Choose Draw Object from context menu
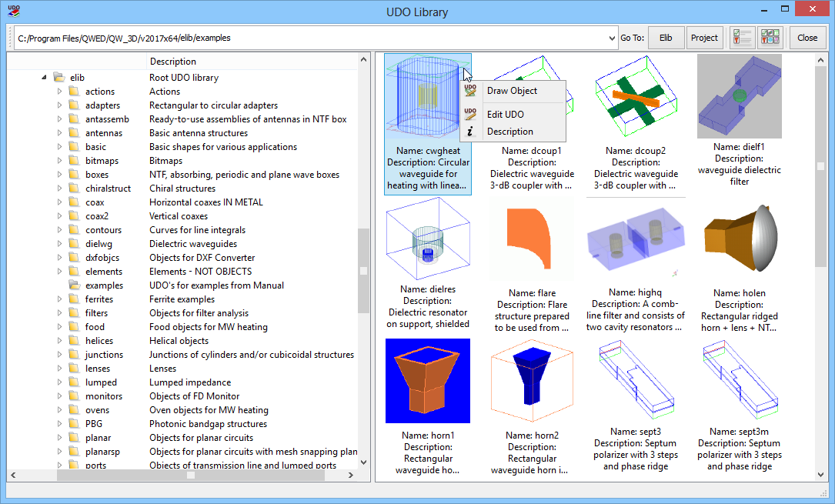This screenshot has width=835, height=504. tap(512, 91)
